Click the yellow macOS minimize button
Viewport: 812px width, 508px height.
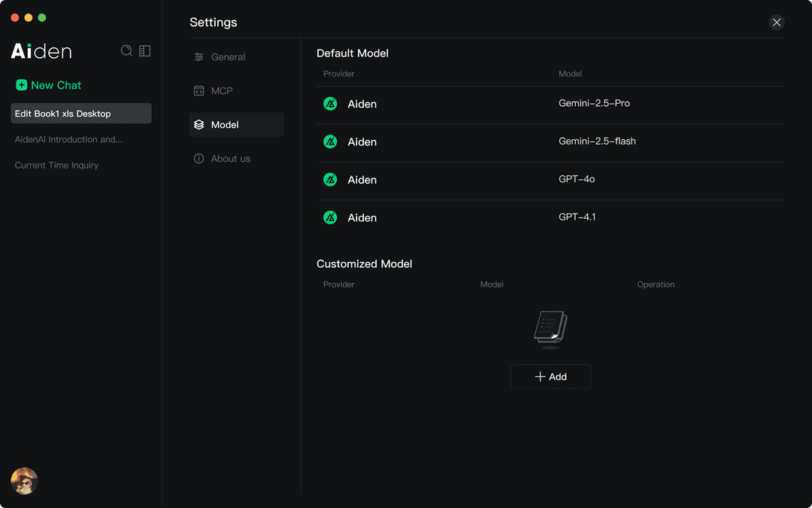(x=29, y=17)
